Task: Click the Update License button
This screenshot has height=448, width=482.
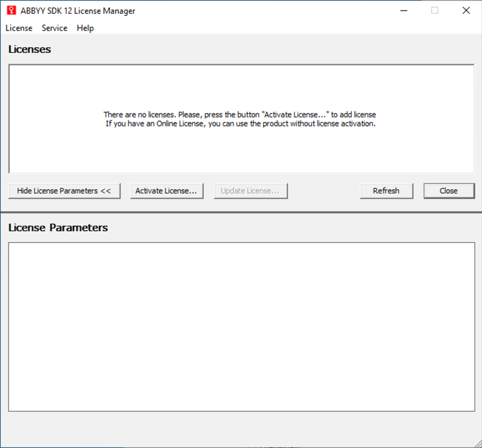Action: 251,191
